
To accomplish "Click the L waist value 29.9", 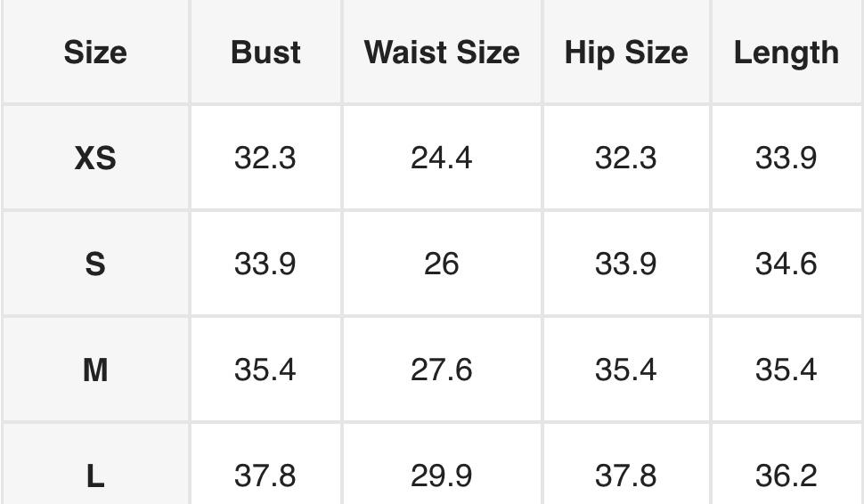I will [x=442, y=476].
